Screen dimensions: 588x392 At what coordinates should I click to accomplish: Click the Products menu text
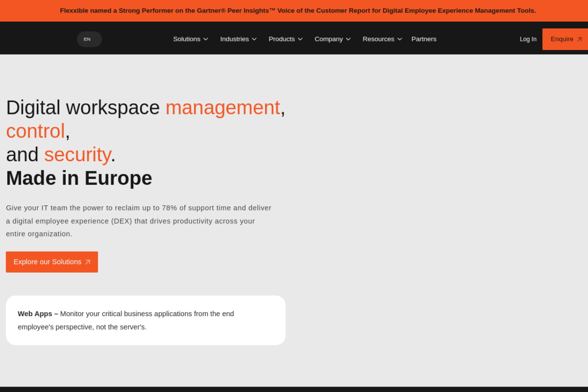click(282, 39)
